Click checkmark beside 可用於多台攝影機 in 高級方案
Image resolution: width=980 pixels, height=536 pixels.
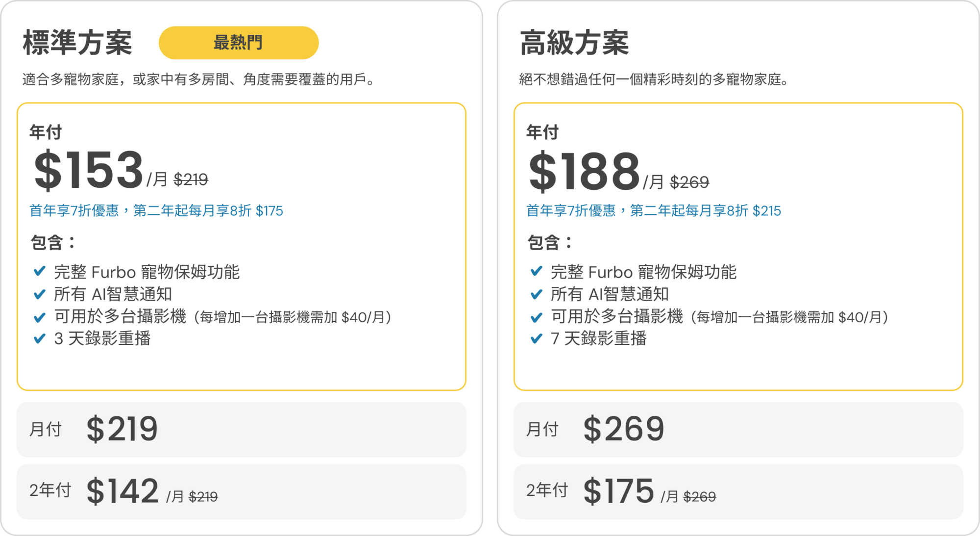[537, 317]
